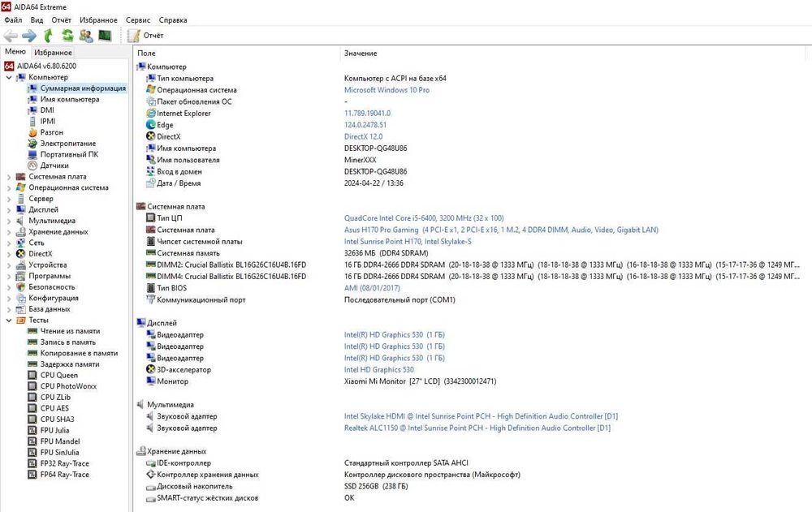
Task: Expand the Системная плата tree node
Action: 9,177
